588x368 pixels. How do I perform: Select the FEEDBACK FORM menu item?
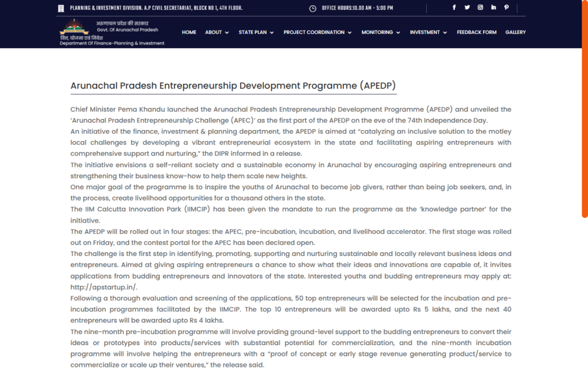coord(477,32)
